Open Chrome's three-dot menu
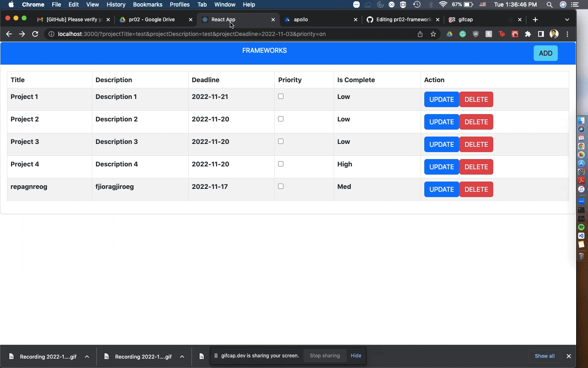The width and height of the screenshot is (588, 368). pos(567,34)
